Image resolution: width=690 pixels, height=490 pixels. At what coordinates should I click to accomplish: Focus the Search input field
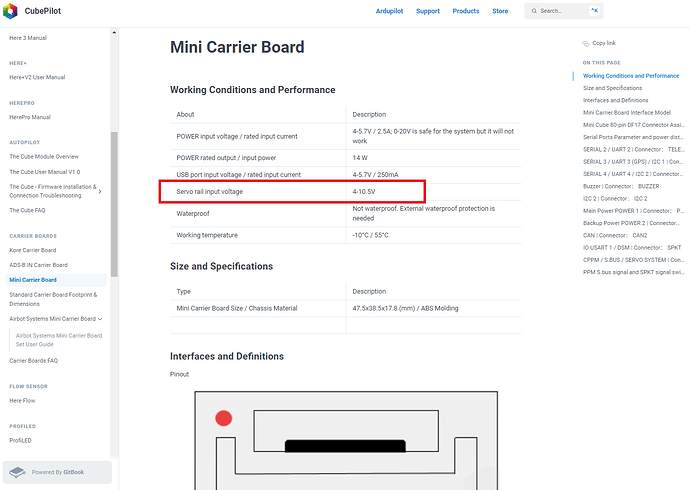pyautogui.click(x=564, y=11)
